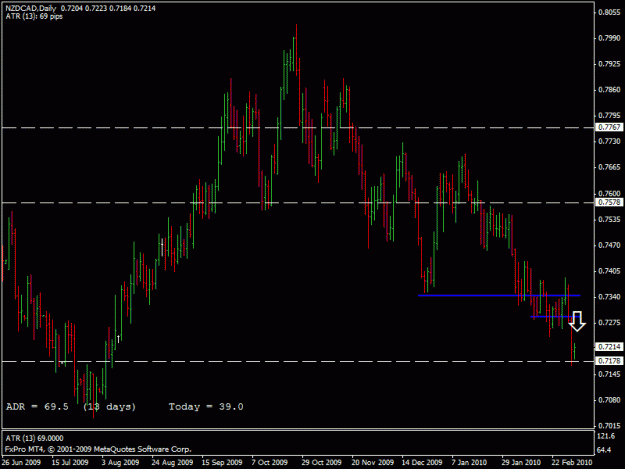Select the ATR (13): 69 pips label
Image resolution: width=625 pixels, height=469 pixels.
(34, 16)
